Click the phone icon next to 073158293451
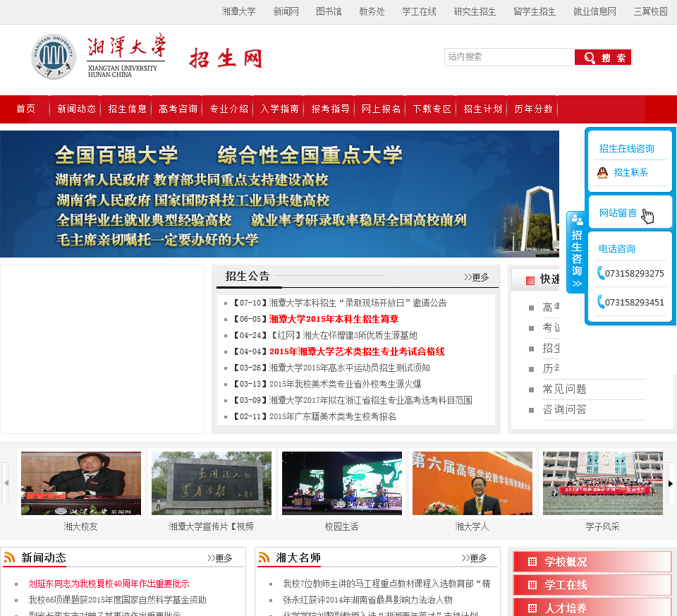677x616 pixels. (x=601, y=301)
